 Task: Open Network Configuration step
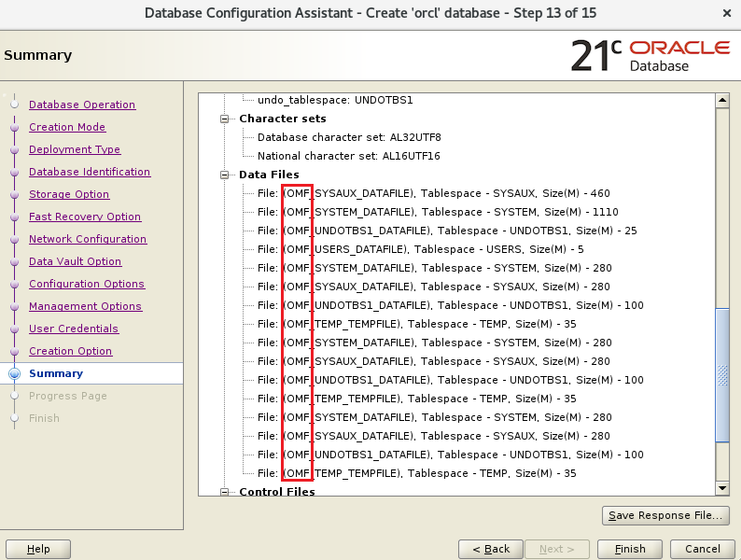click(x=88, y=239)
